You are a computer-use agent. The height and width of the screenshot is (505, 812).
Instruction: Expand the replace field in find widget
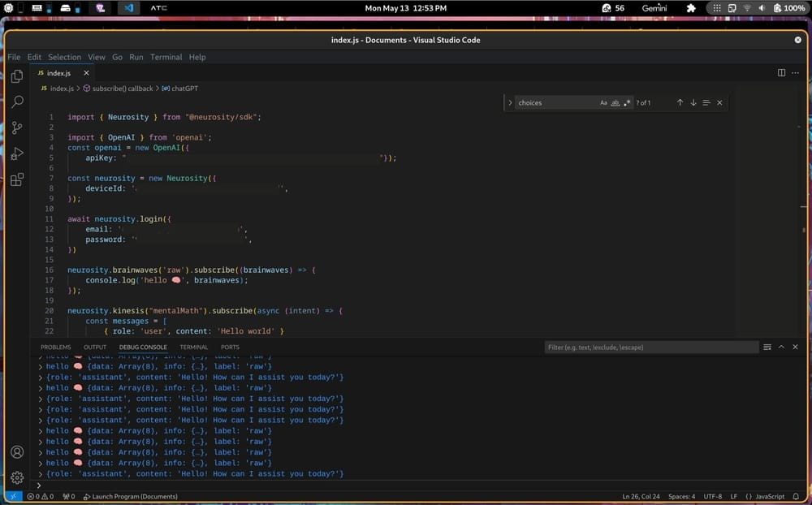510,103
